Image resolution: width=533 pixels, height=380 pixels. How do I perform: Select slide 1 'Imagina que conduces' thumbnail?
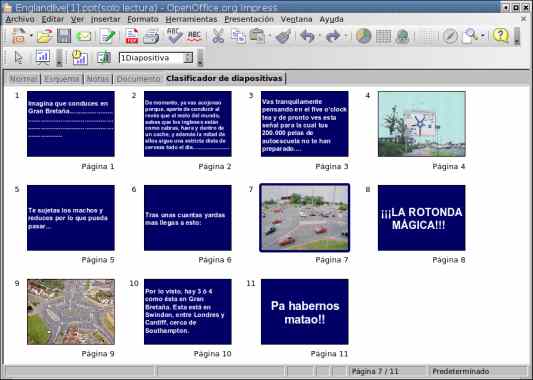[71, 124]
